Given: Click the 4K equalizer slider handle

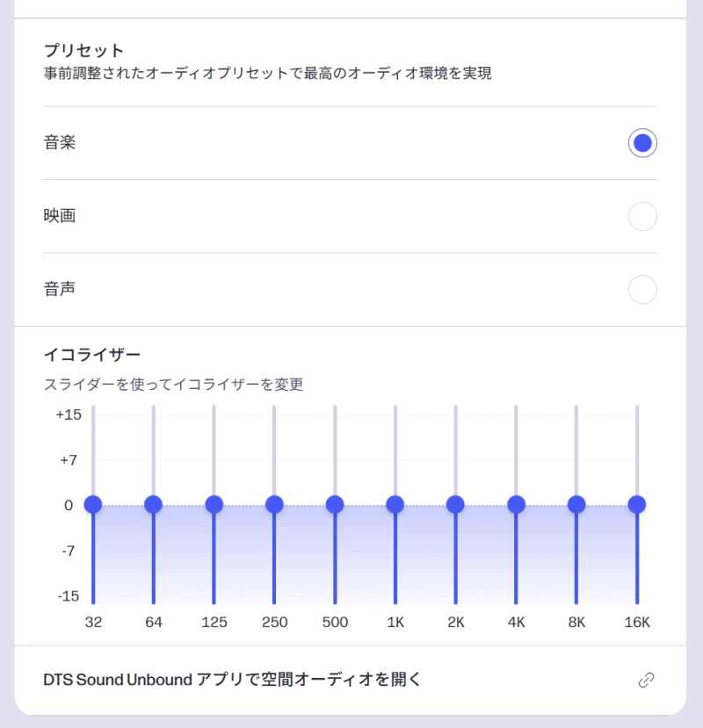Looking at the screenshot, I should [x=516, y=504].
